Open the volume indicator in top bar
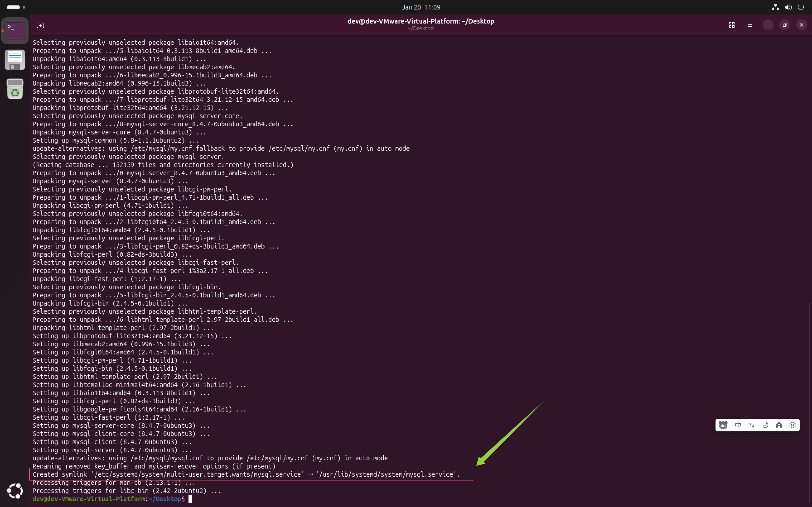 pos(788,7)
